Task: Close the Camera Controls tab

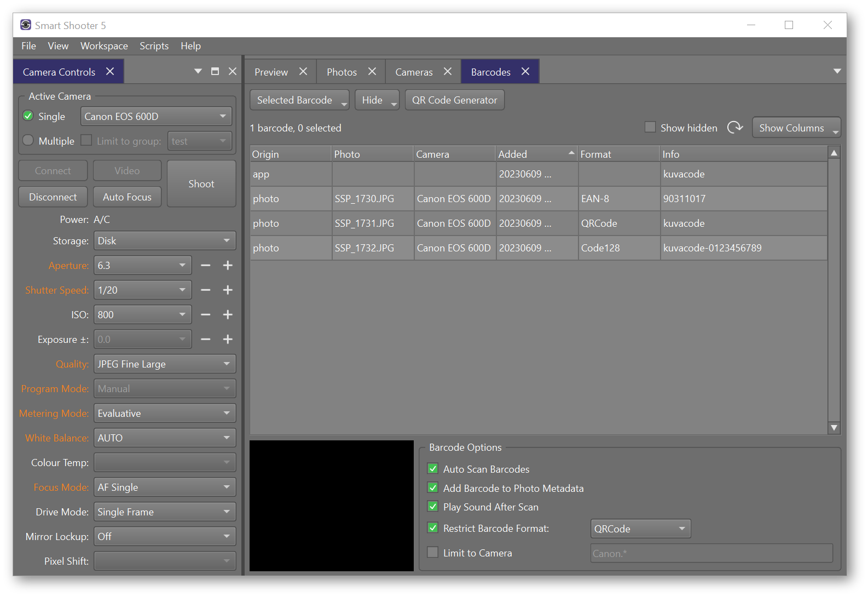Action: [110, 72]
